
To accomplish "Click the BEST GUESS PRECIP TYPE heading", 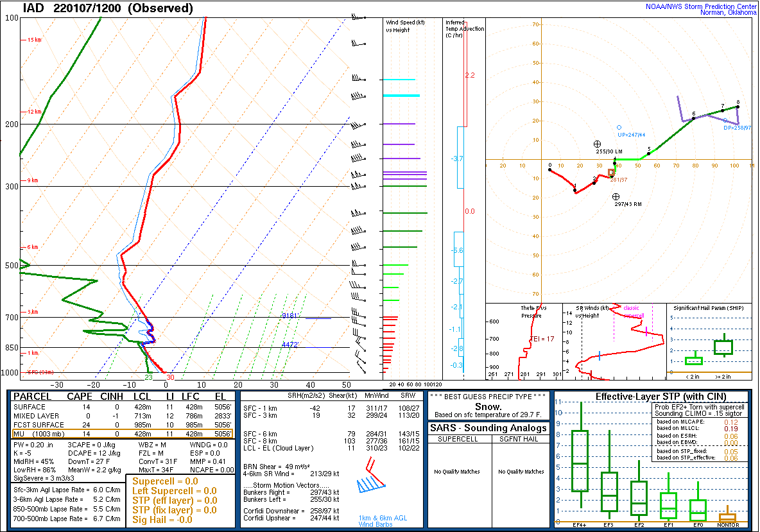I will coord(488,397).
